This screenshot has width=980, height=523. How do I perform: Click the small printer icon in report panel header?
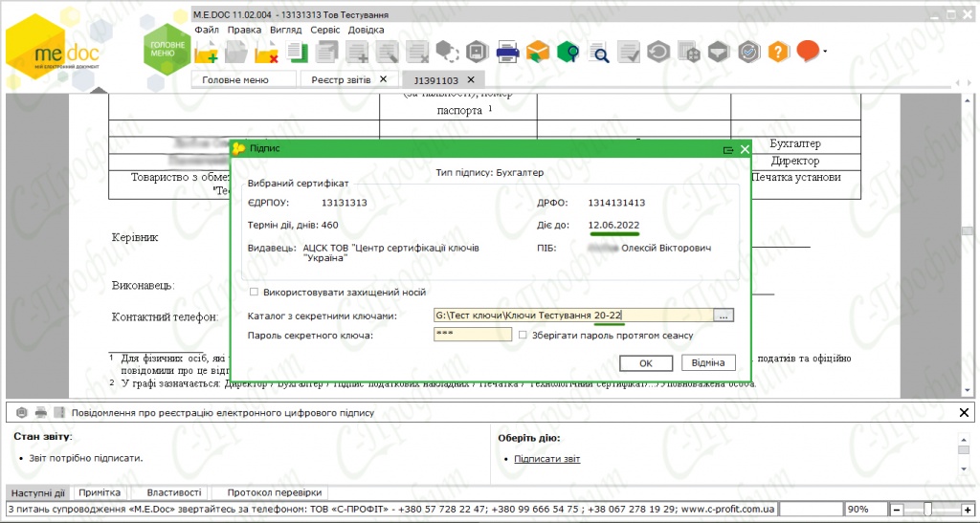point(40,412)
